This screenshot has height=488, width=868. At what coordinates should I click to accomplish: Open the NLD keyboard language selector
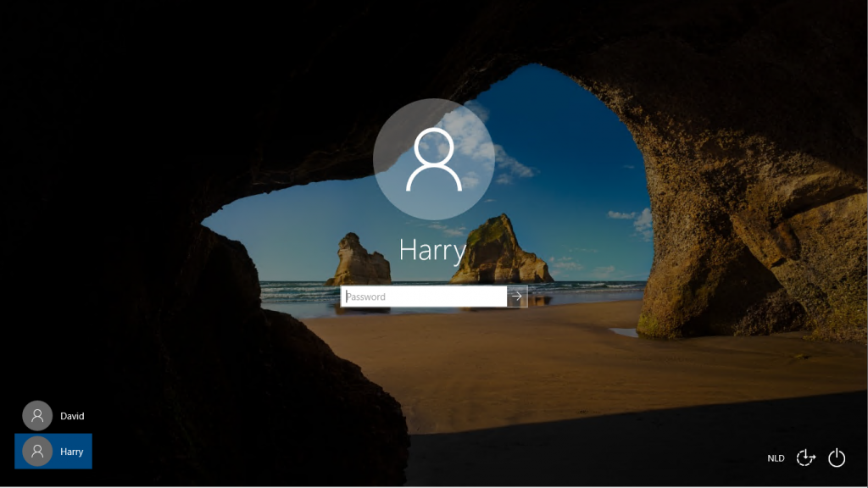(x=776, y=458)
